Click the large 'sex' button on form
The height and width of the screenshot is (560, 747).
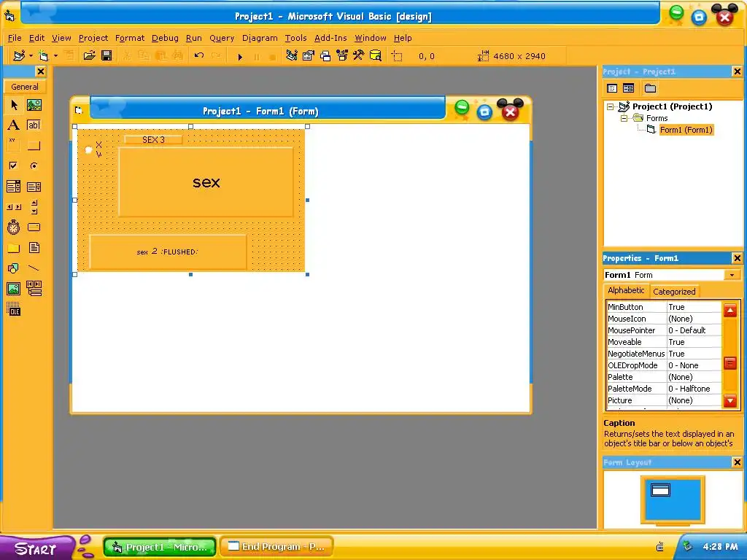(206, 182)
